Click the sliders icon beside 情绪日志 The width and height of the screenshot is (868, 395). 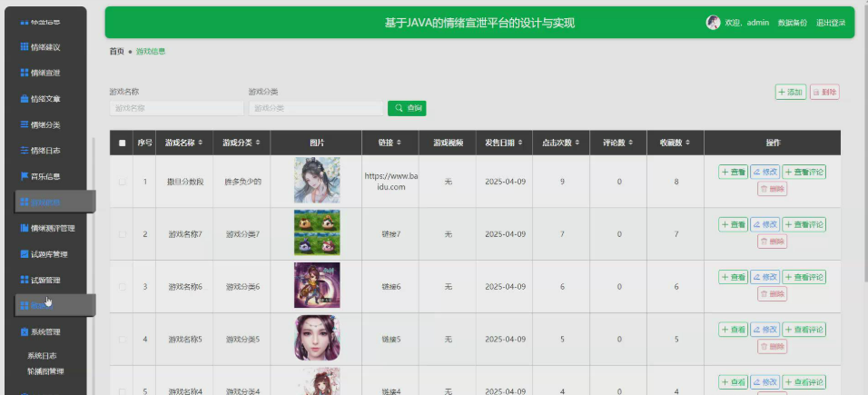(24, 150)
